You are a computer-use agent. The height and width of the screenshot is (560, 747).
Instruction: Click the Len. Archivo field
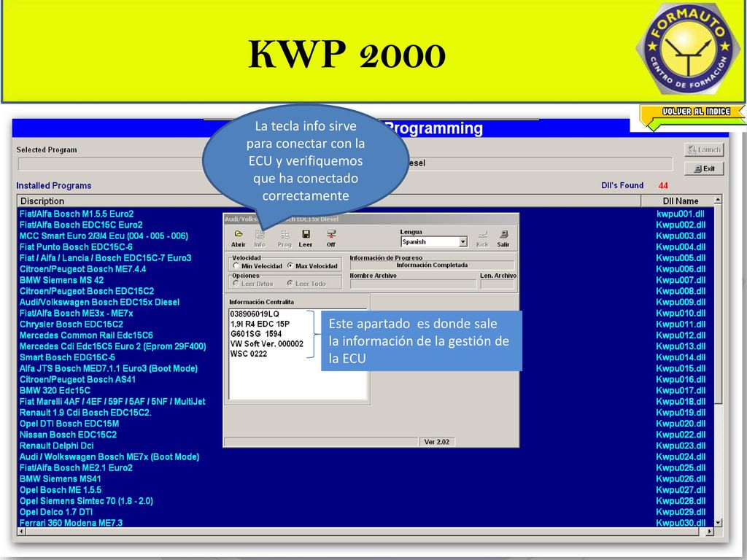(x=498, y=284)
